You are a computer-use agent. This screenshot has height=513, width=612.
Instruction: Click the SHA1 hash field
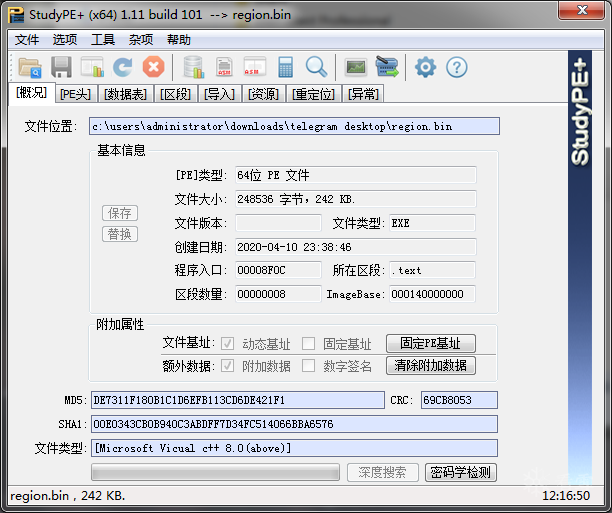point(294,424)
